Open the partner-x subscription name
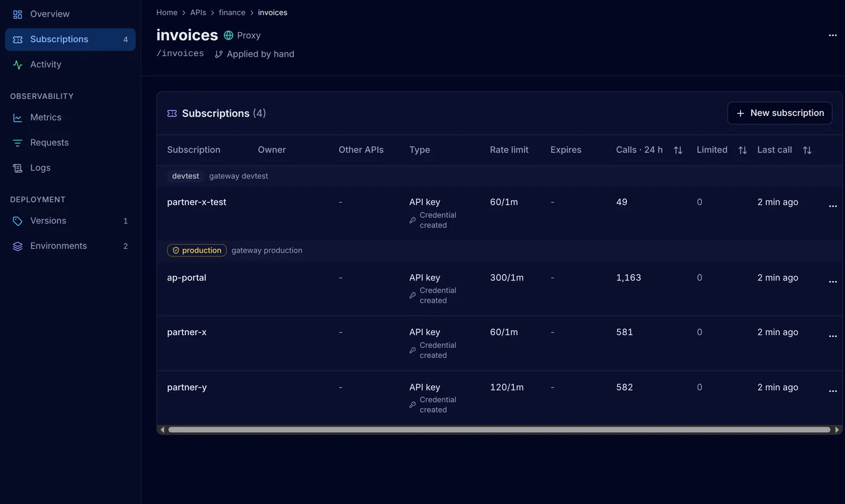 187,332
